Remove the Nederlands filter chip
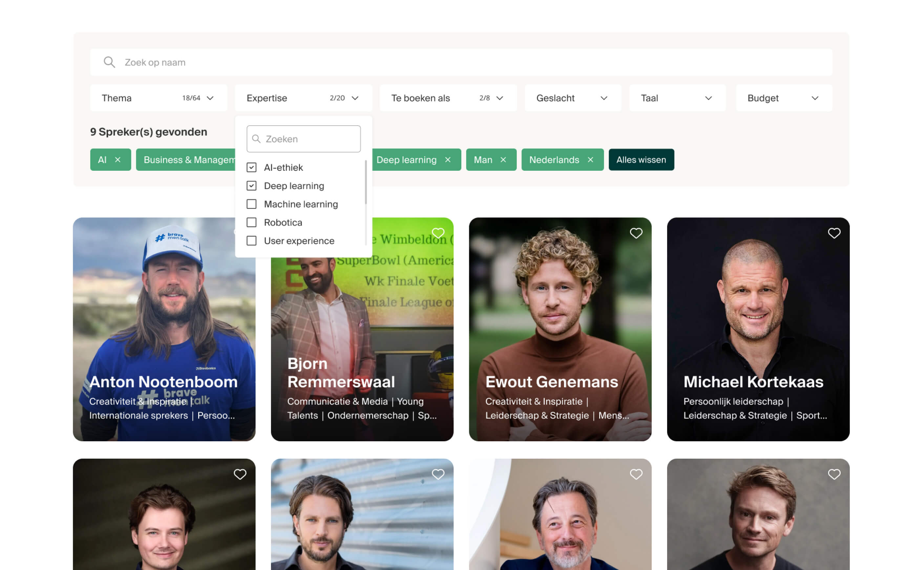Screen dimensions: 924x570 click(590, 160)
